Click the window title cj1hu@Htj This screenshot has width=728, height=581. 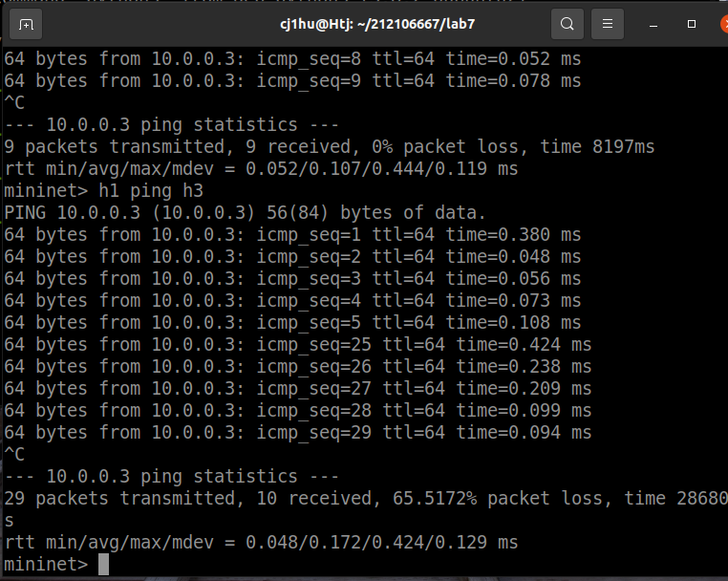coord(377,24)
